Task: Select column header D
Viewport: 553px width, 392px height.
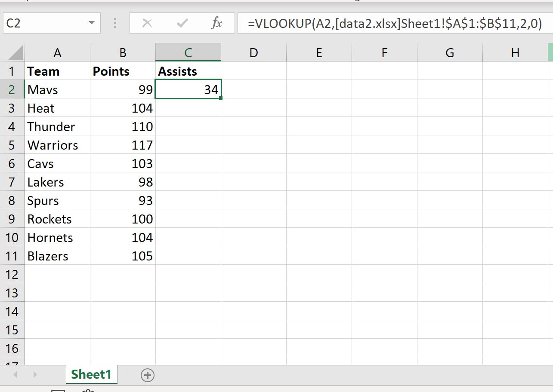Action: [x=253, y=52]
